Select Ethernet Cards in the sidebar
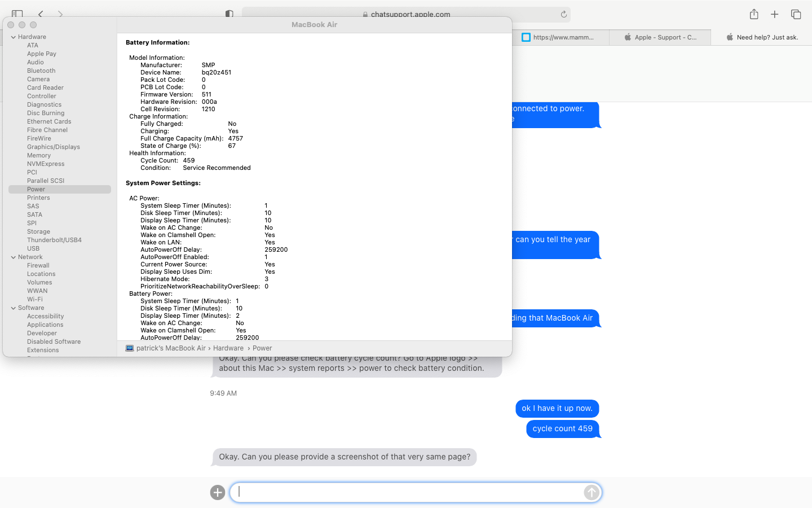Screen dimensions: 812x508 [x=49, y=122]
